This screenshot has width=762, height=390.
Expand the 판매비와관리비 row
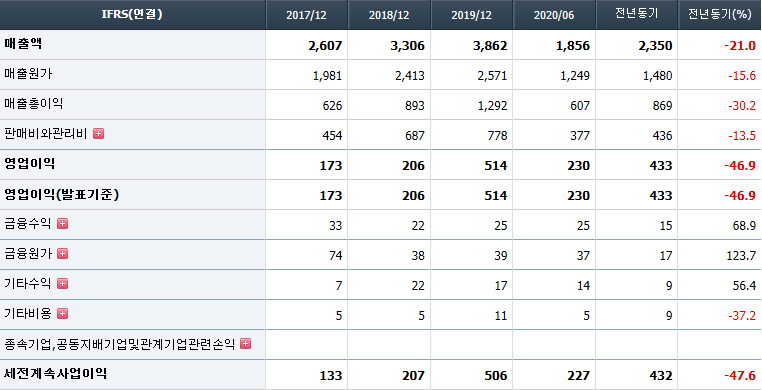click(99, 134)
